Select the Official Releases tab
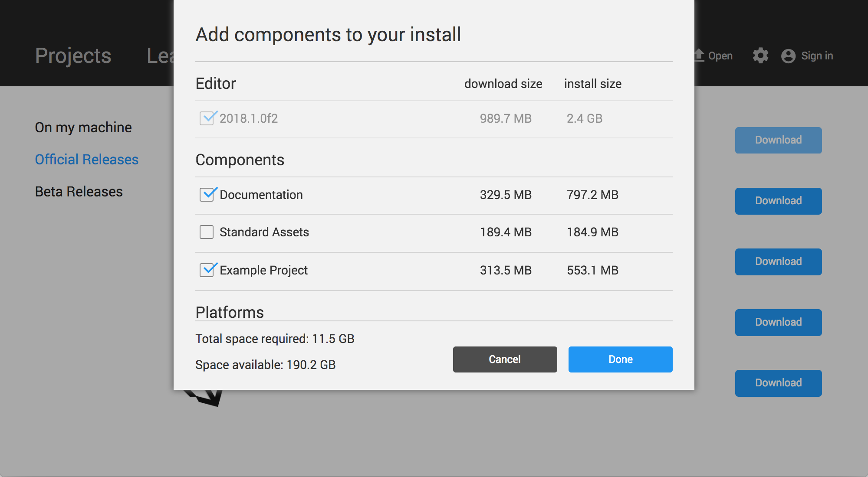The width and height of the screenshot is (868, 477). pos(87,159)
